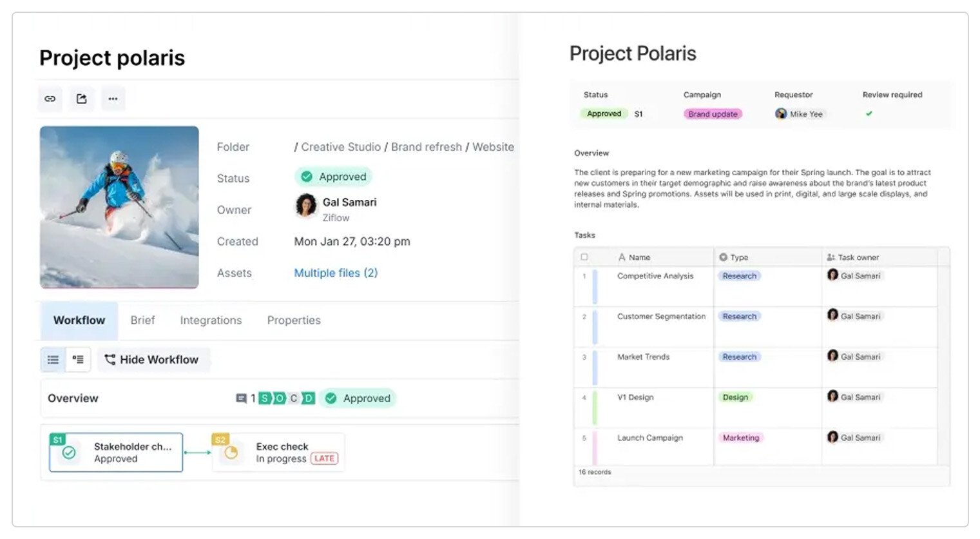Screen dimensions: 980x539
Task: Expand the Overview Approved status pill
Action: click(x=358, y=398)
